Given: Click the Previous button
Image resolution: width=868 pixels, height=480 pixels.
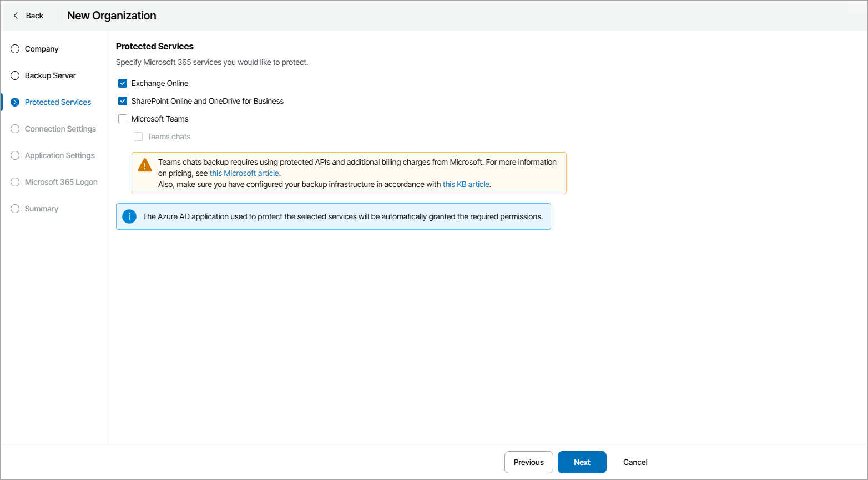Looking at the screenshot, I should point(528,462).
